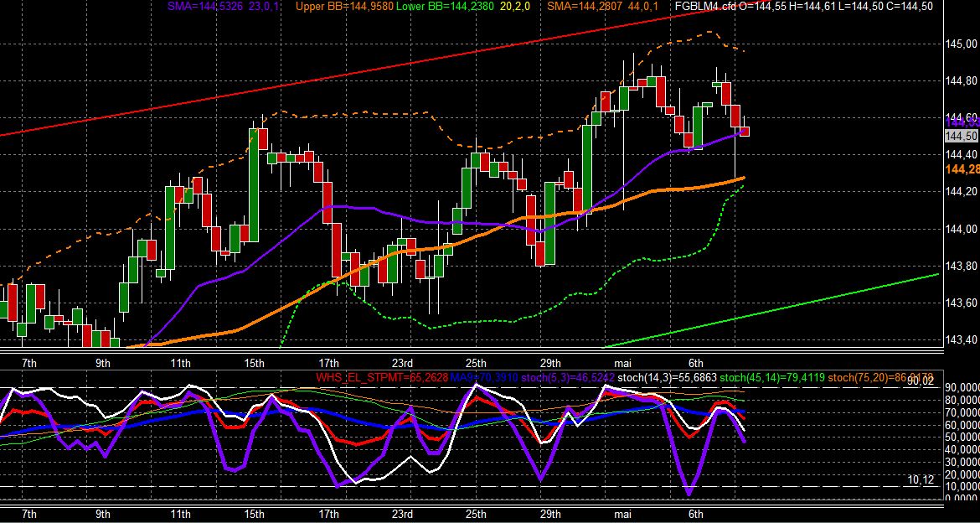The width and height of the screenshot is (980, 523).
Task: Click the 145,00 price axis label
Action: 962,44
